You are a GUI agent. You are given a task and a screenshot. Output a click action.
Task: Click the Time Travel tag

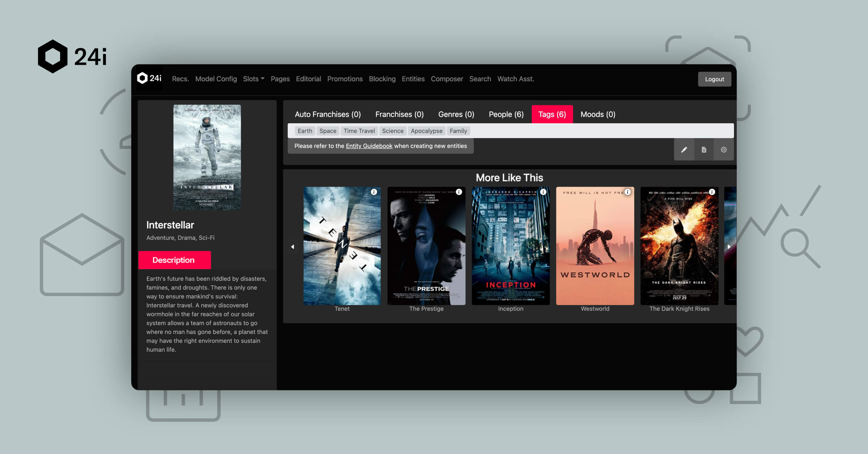359,131
